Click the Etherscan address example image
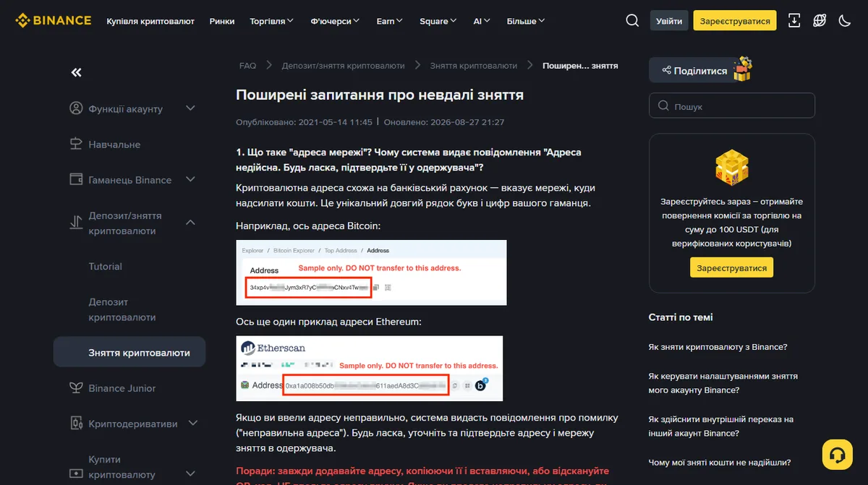This screenshot has height=485, width=868. [x=370, y=368]
